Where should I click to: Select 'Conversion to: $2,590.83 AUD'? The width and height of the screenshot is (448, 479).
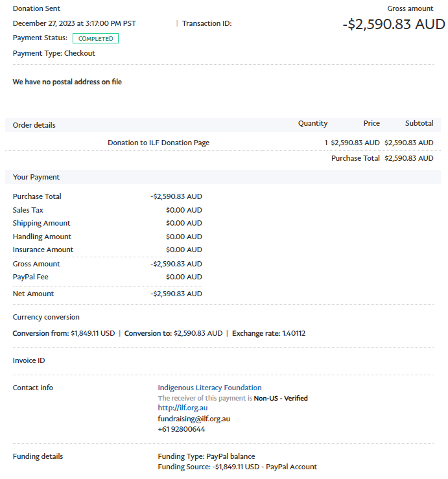click(x=173, y=333)
